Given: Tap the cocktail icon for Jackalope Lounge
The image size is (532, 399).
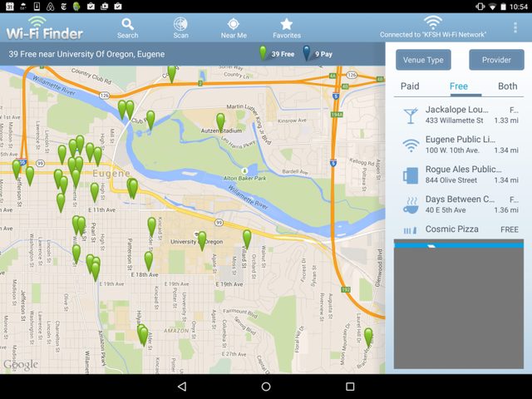Looking at the screenshot, I should point(411,115).
